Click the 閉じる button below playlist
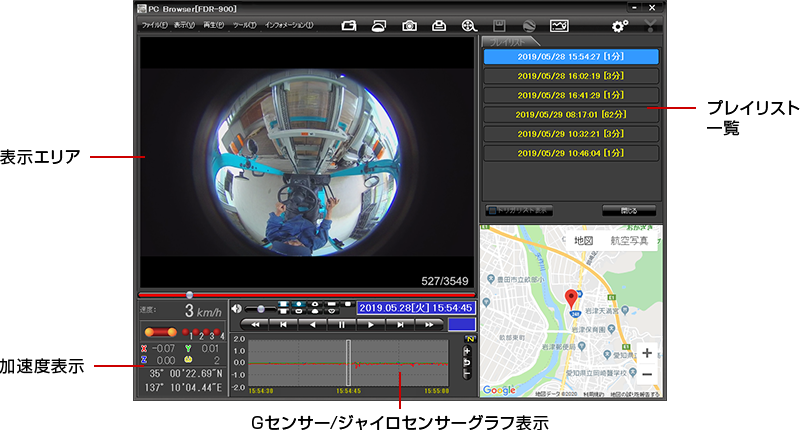 click(629, 211)
